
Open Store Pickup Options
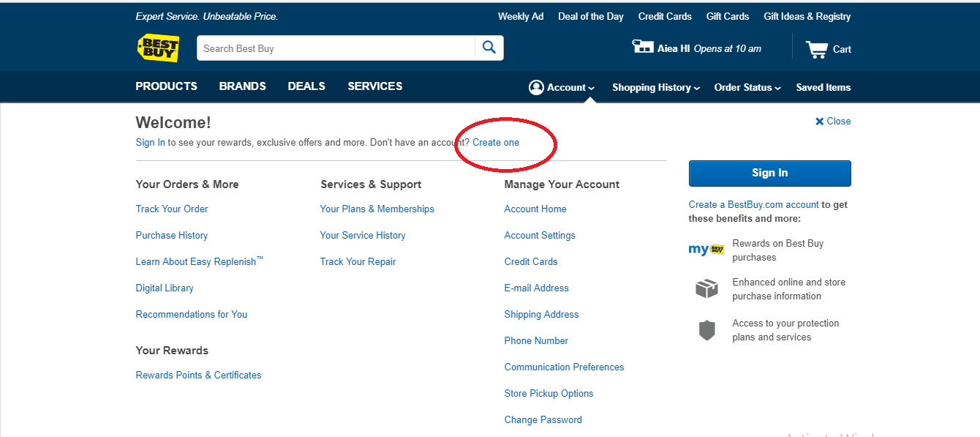tap(549, 393)
